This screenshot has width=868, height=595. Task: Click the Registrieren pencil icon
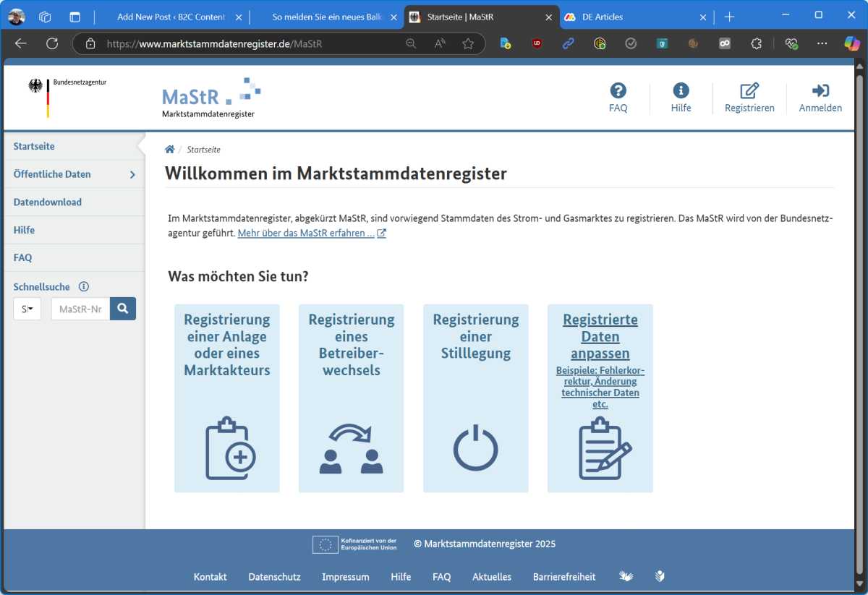click(x=749, y=90)
